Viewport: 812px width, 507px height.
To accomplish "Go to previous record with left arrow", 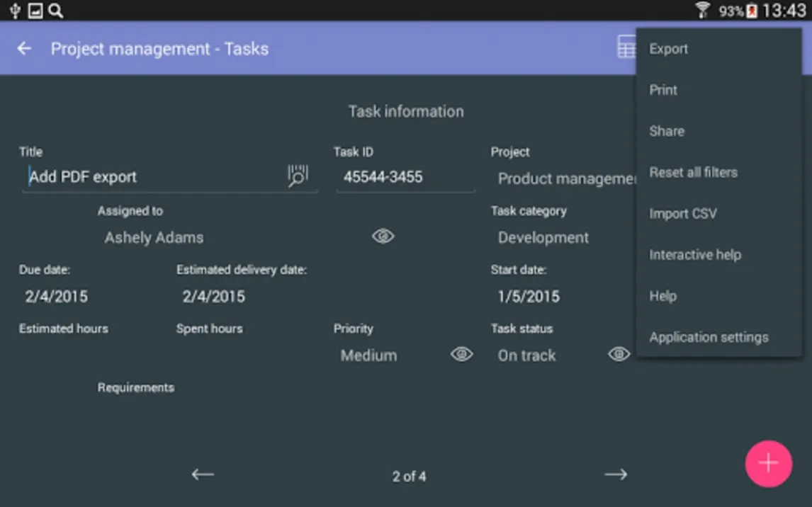I will [203, 475].
